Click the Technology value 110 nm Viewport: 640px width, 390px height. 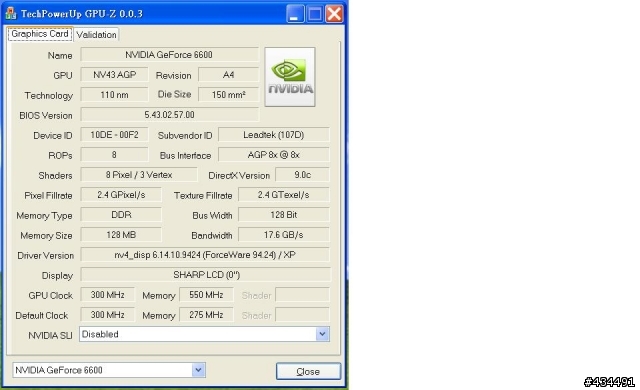[x=114, y=95]
